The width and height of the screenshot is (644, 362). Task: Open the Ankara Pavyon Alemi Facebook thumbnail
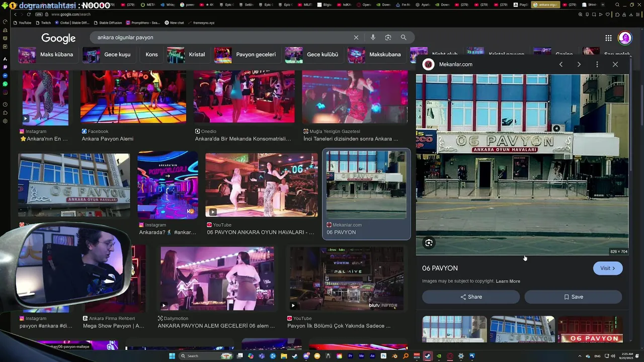[x=133, y=97]
